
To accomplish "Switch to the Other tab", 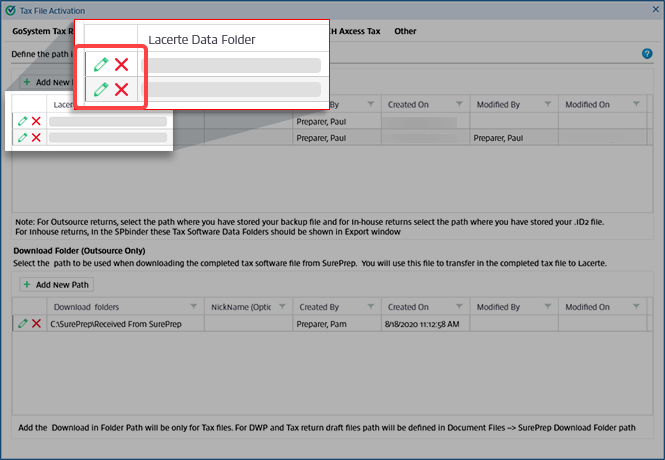I will (405, 31).
